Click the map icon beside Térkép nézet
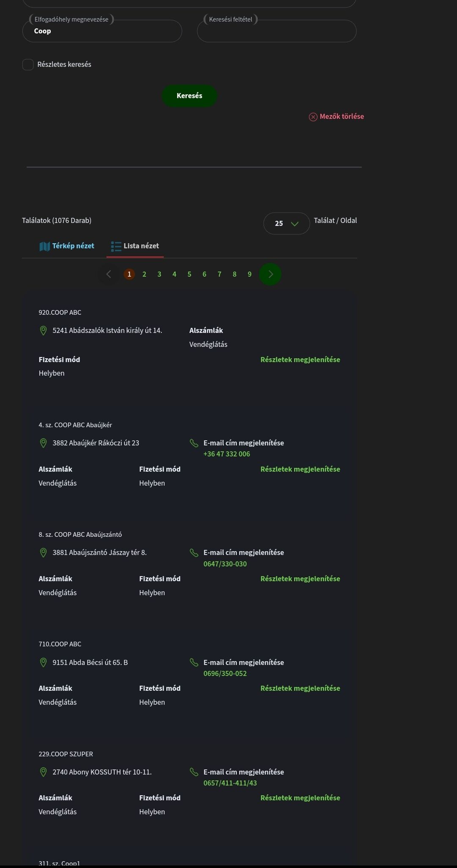Screen dimensions: 457x868 (x=44, y=246)
